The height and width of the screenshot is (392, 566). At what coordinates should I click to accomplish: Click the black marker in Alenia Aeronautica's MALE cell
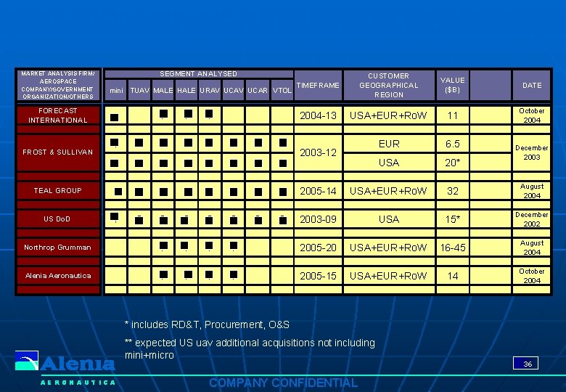(x=163, y=274)
